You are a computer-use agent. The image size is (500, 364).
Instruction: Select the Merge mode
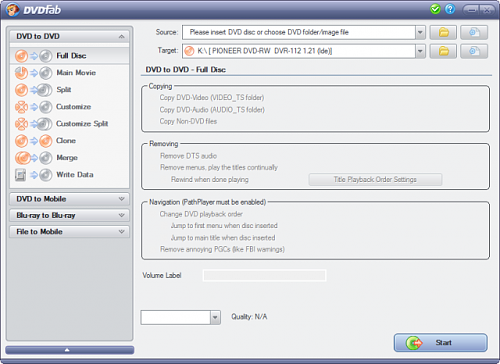click(70, 158)
